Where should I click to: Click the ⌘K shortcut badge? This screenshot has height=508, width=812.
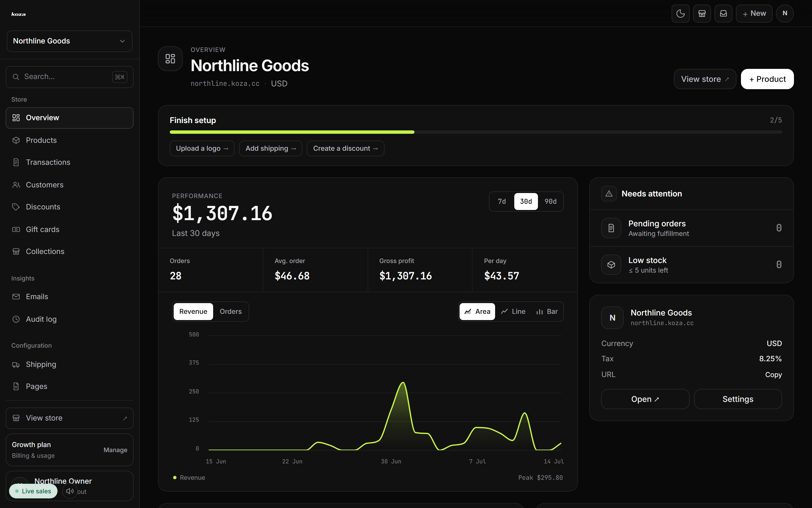tap(120, 77)
